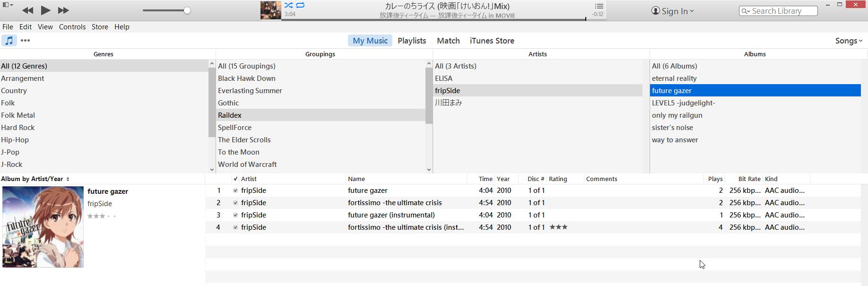Click the future gazer album cover art
Image resolution: width=868 pixels, height=286 pixels.
tap(43, 227)
